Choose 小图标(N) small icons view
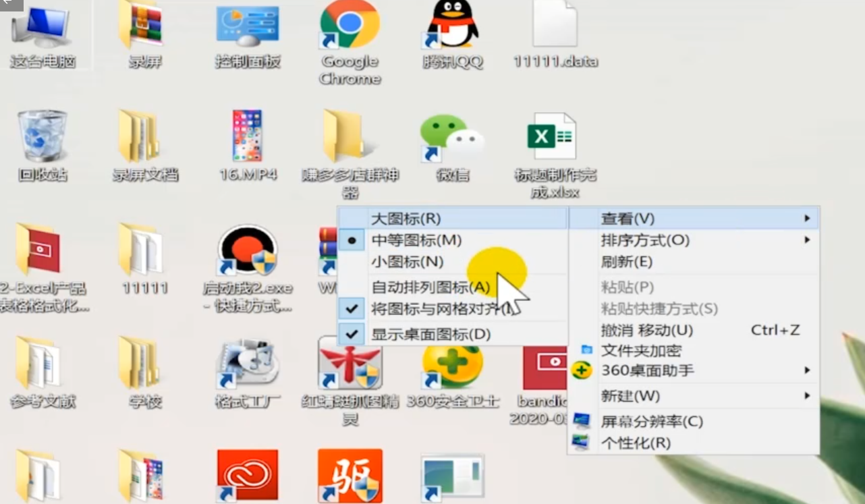The width and height of the screenshot is (865, 504). point(453,262)
